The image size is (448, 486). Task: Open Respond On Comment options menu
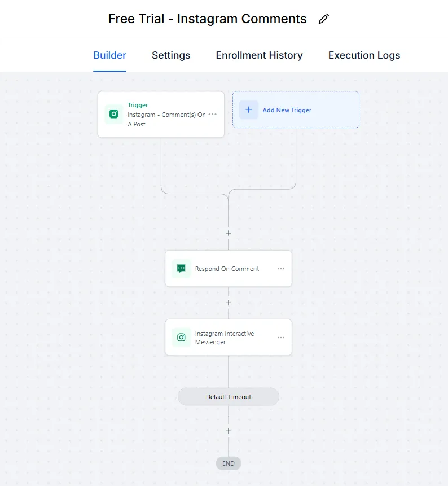coord(281,269)
